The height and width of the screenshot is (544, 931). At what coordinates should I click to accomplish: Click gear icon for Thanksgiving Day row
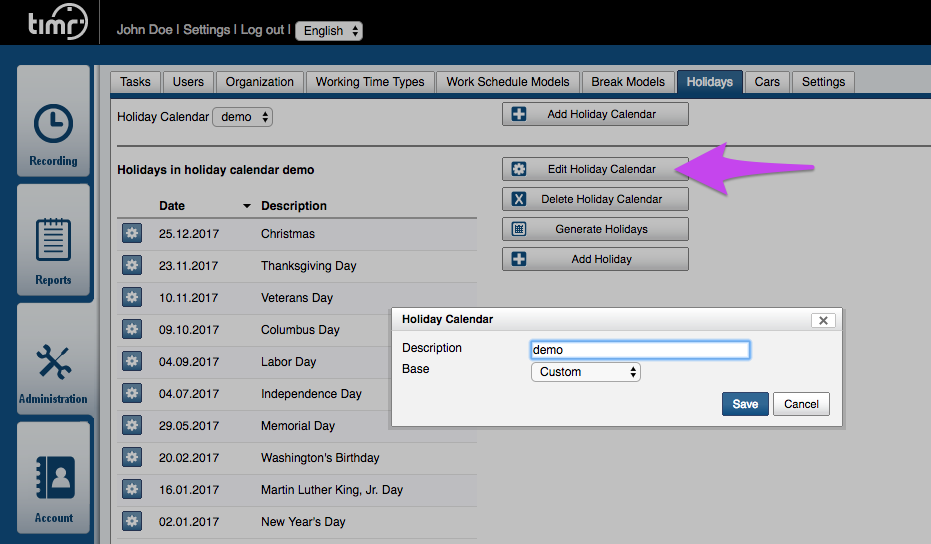tap(132, 266)
